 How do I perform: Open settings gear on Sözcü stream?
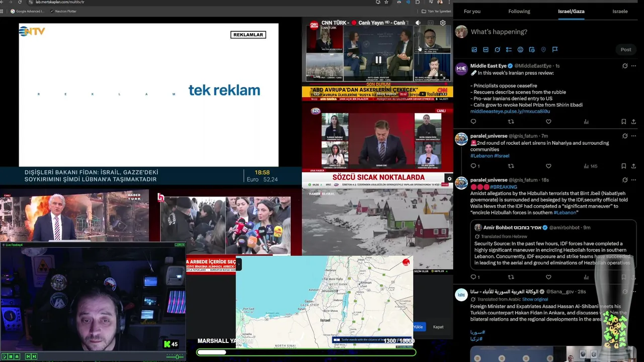pos(449,178)
